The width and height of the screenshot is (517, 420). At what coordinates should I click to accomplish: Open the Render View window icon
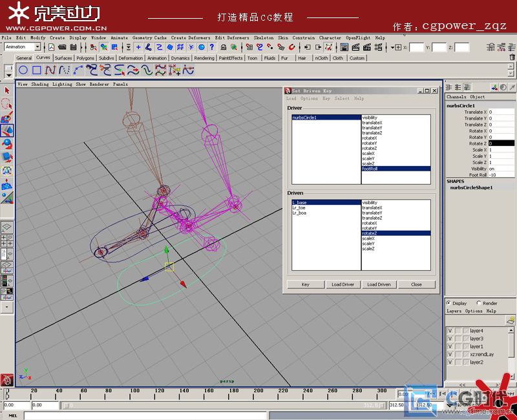tap(344, 47)
